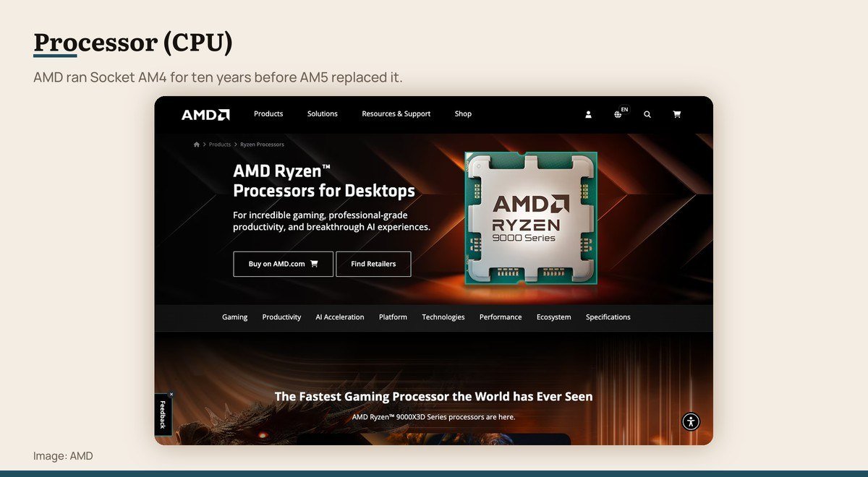Go to the Platform section tab

(393, 317)
